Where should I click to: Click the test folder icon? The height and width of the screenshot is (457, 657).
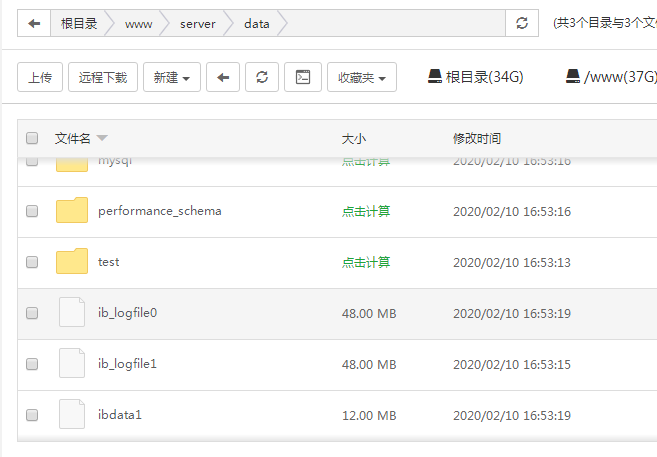(72, 262)
